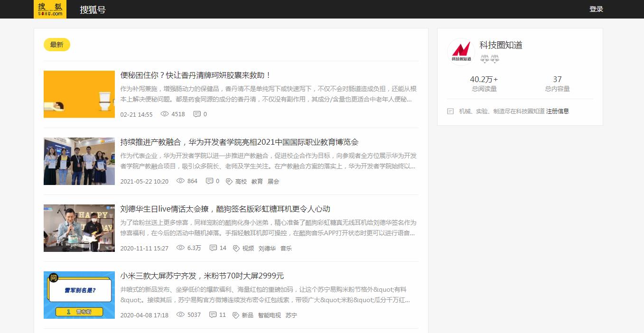Select the 苏宁 tag
The image size is (644, 333).
click(291, 315)
